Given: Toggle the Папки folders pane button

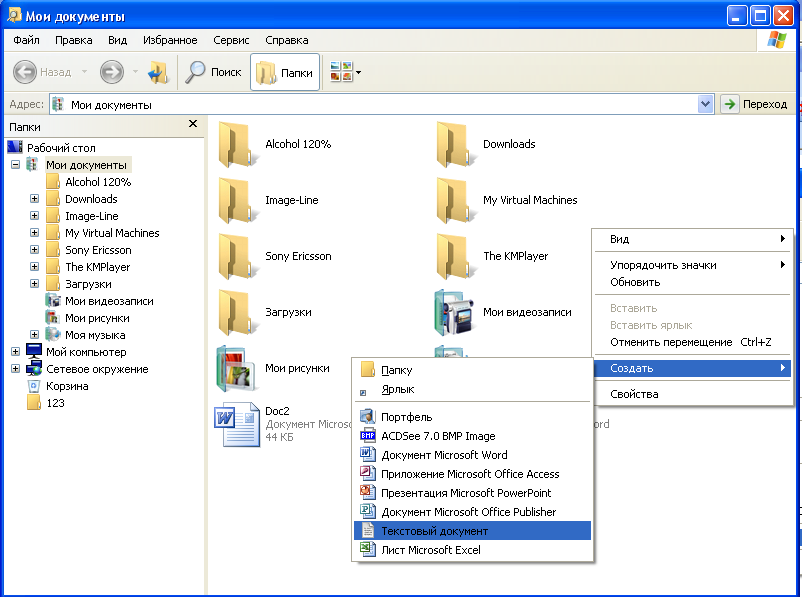Looking at the screenshot, I should pos(285,72).
